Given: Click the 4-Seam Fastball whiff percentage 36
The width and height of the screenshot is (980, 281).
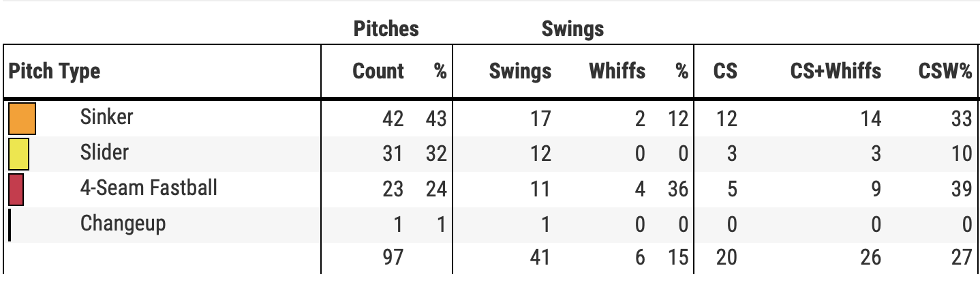Looking at the screenshot, I should (677, 189).
